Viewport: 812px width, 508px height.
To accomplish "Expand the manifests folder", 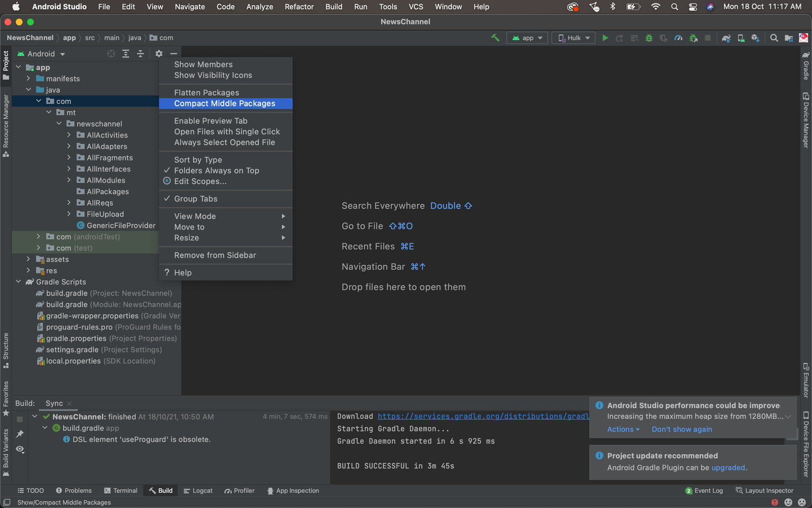I will (x=28, y=79).
